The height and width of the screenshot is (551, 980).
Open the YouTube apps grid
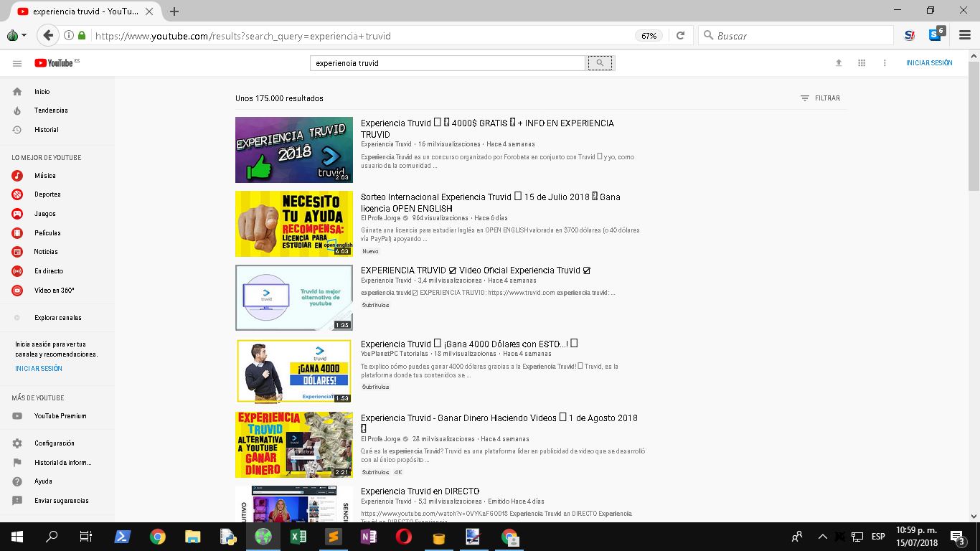click(x=862, y=63)
